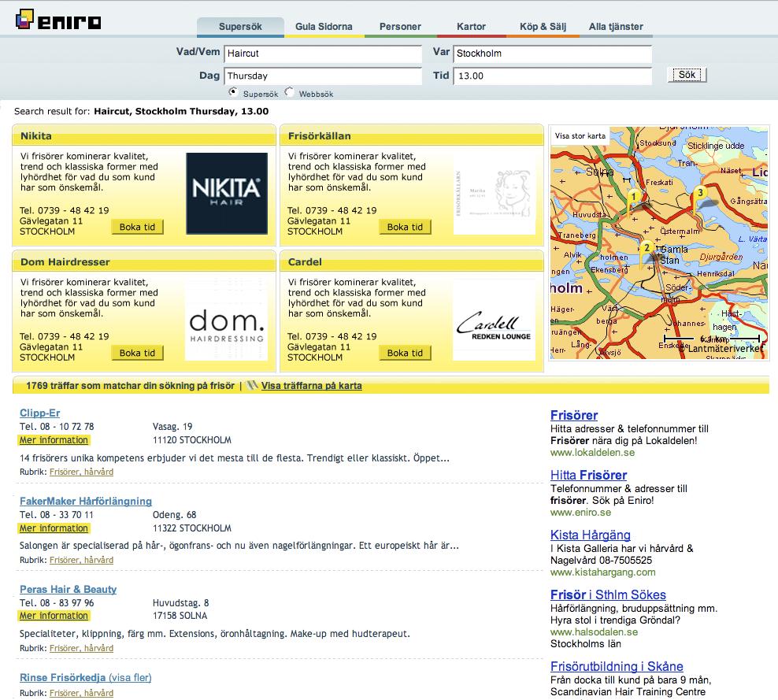Focus the Dag field containing Thursday

pos(323,76)
